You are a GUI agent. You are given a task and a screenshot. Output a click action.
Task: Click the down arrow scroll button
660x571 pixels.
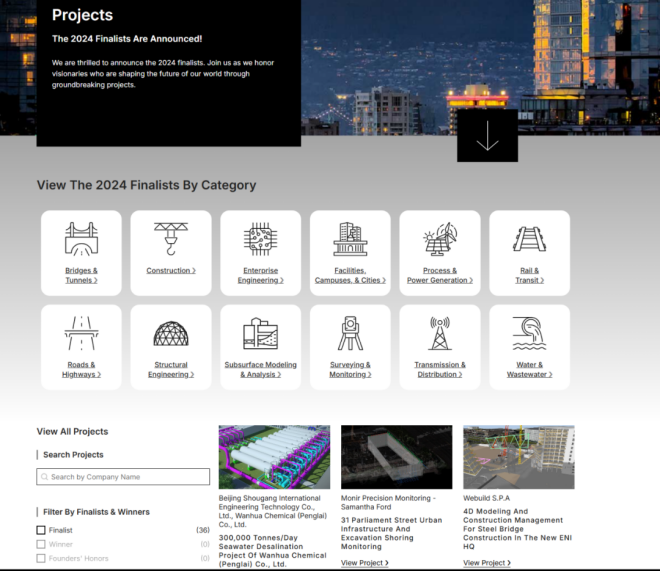click(487, 138)
